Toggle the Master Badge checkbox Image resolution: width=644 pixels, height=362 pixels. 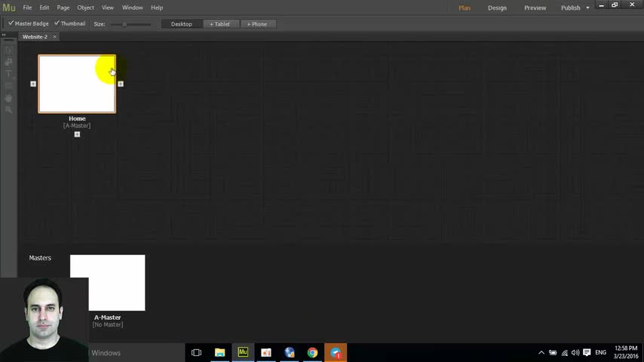(29, 23)
